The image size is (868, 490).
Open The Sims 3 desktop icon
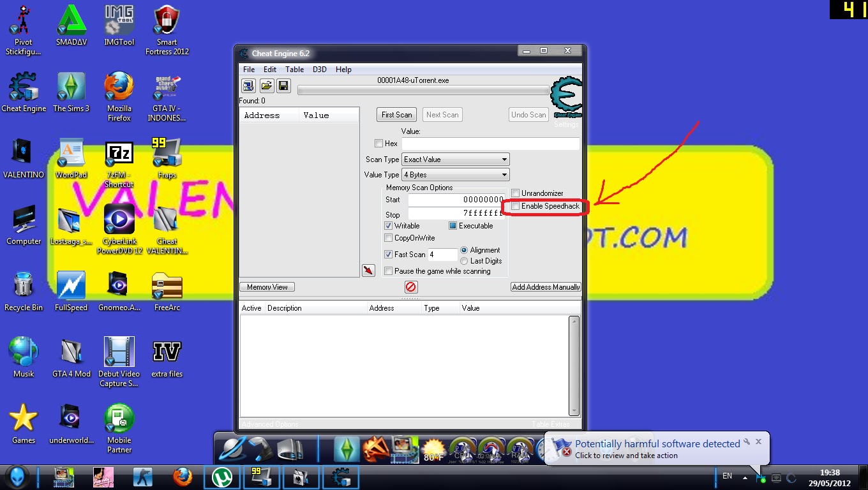71,92
